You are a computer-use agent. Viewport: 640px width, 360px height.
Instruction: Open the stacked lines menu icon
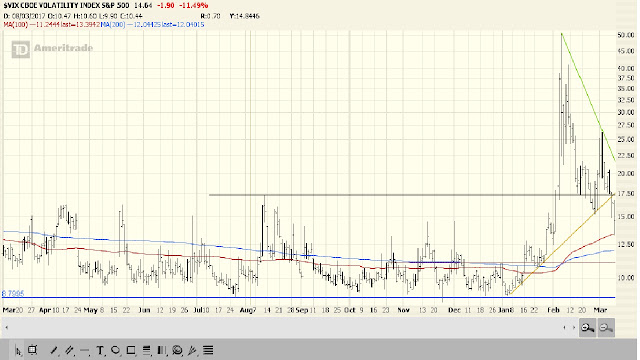pyautogui.click(x=208, y=350)
